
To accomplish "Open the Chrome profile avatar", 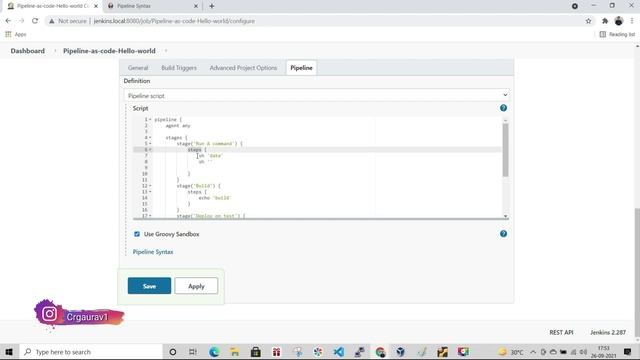I will 619,21.
